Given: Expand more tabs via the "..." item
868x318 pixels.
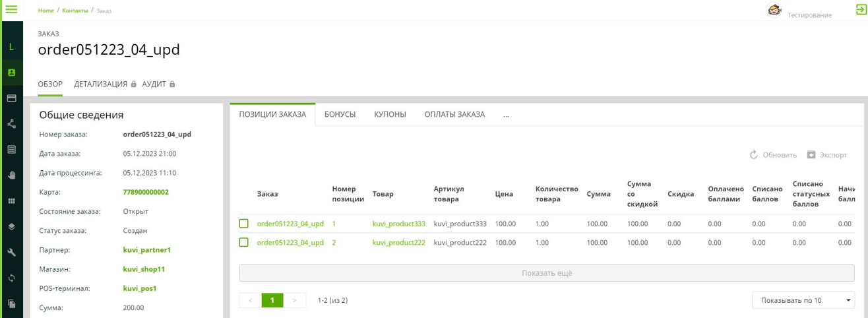Looking at the screenshot, I should click(506, 115).
